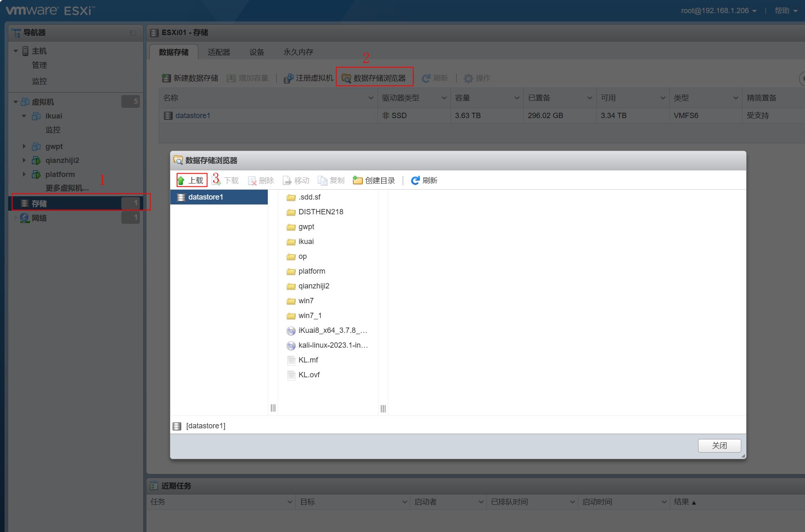Click the Network (网络) globe icon

(x=25, y=218)
